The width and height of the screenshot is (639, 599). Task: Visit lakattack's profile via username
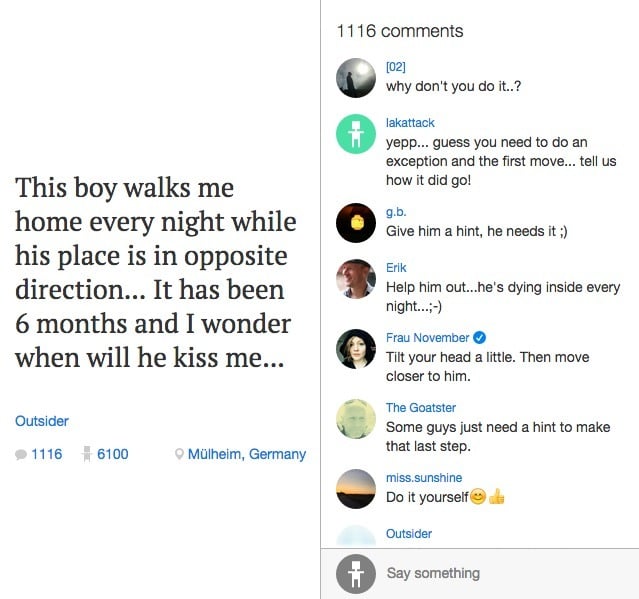click(410, 123)
